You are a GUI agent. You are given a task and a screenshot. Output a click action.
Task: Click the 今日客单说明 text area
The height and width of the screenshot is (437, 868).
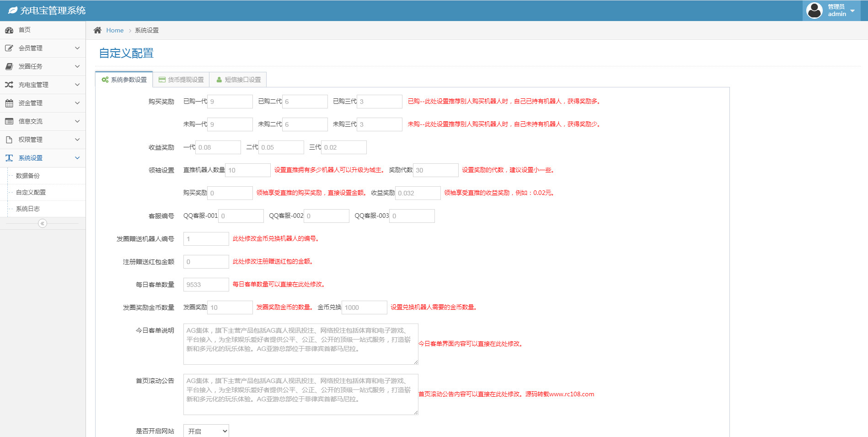pyautogui.click(x=300, y=344)
